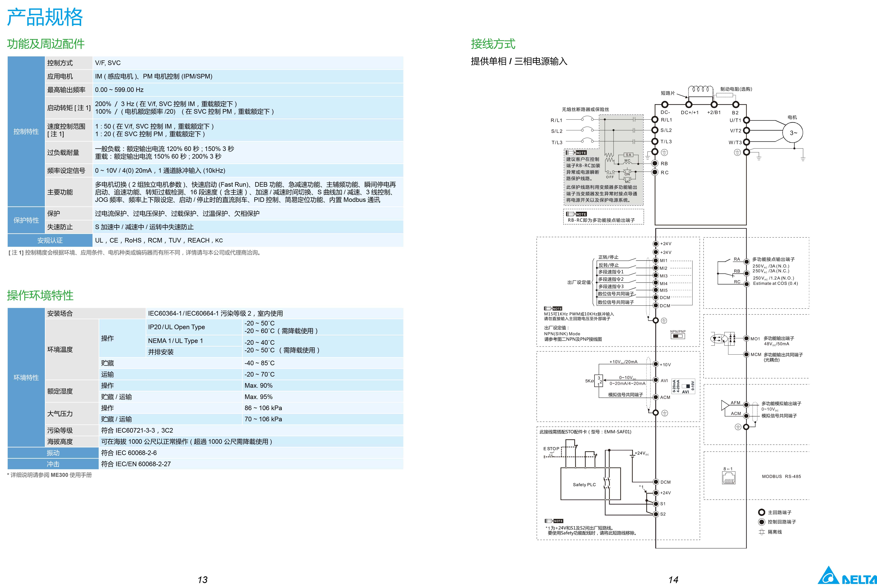Click the 3~ motor symbol
Image resolution: width=877 pixels, height=588 pixels.
click(793, 133)
